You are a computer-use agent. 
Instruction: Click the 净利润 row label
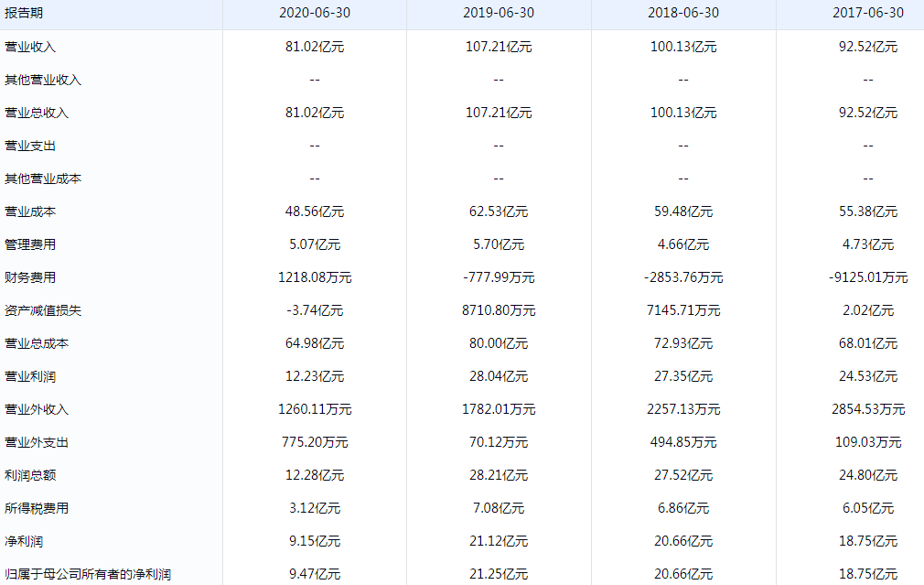click(24, 542)
